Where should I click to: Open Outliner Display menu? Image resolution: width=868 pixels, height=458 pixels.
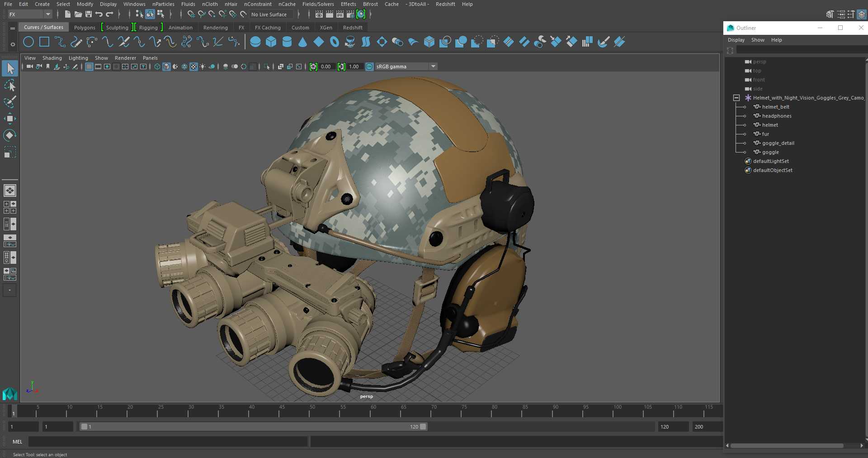[x=736, y=40]
